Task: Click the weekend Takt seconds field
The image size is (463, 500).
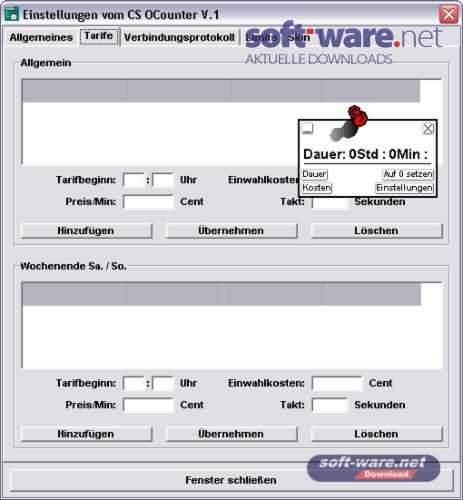Action: point(330,405)
